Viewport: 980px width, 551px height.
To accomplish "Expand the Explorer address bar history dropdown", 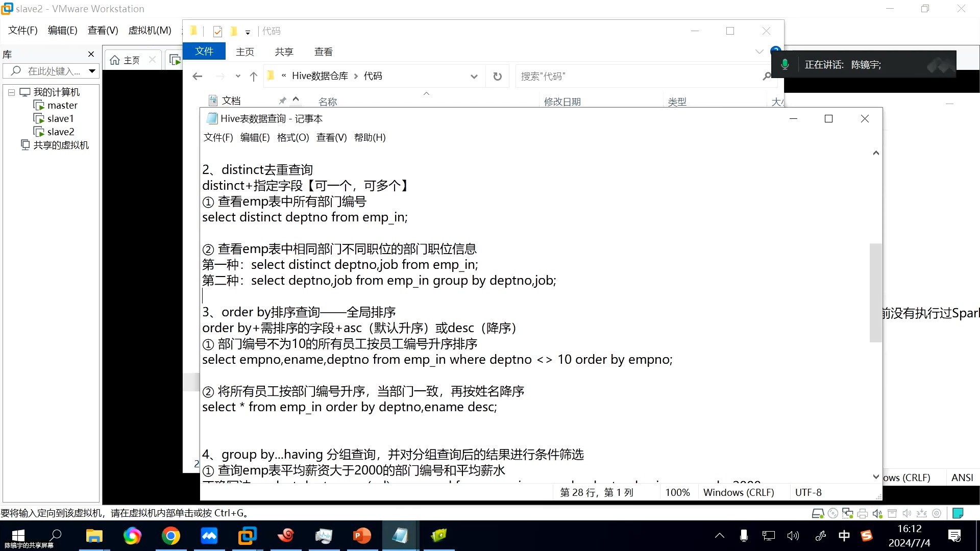I will point(474,77).
